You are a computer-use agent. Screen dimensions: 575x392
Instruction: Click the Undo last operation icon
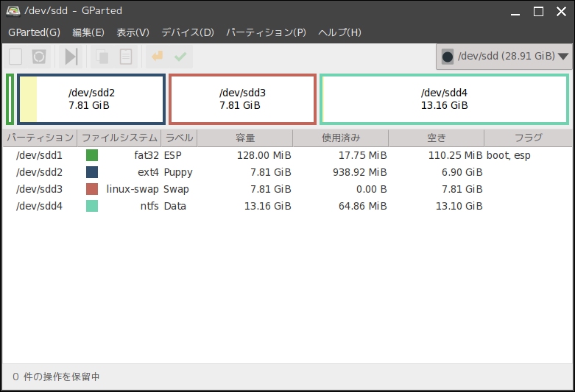pyautogui.click(x=156, y=57)
